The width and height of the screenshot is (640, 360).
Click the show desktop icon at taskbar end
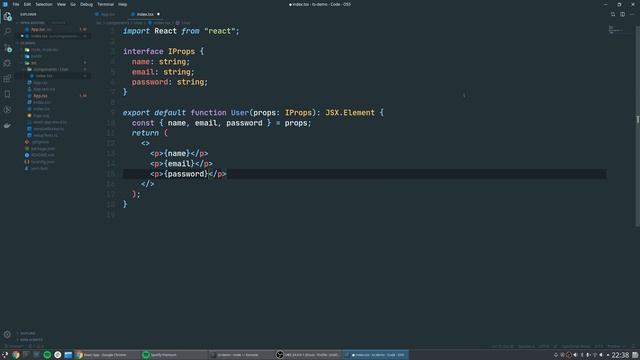tap(635, 355)
